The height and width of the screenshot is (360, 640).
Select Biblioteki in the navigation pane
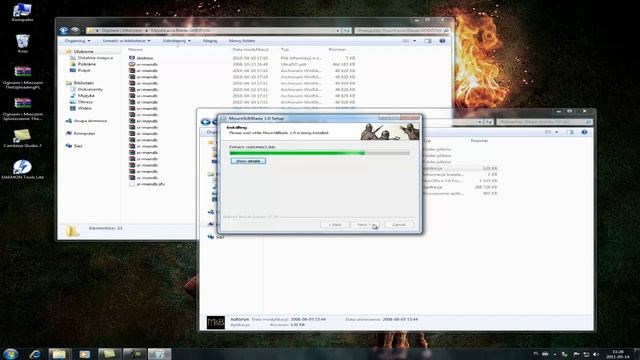click(x=83, y=83)
